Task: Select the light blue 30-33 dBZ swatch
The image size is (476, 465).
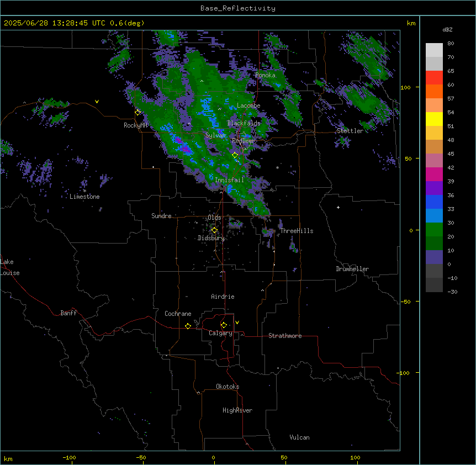Action: (434, 216)
